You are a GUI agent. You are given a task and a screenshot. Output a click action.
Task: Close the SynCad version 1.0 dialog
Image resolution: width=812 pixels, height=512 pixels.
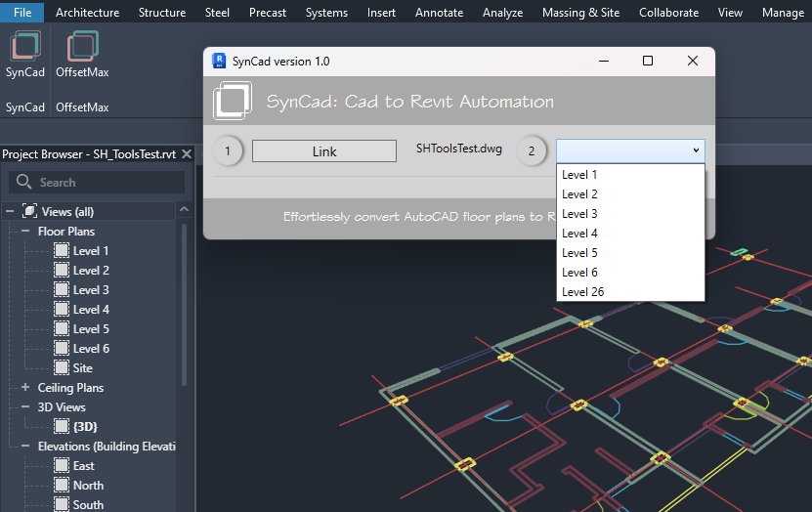tap(693, 61)
